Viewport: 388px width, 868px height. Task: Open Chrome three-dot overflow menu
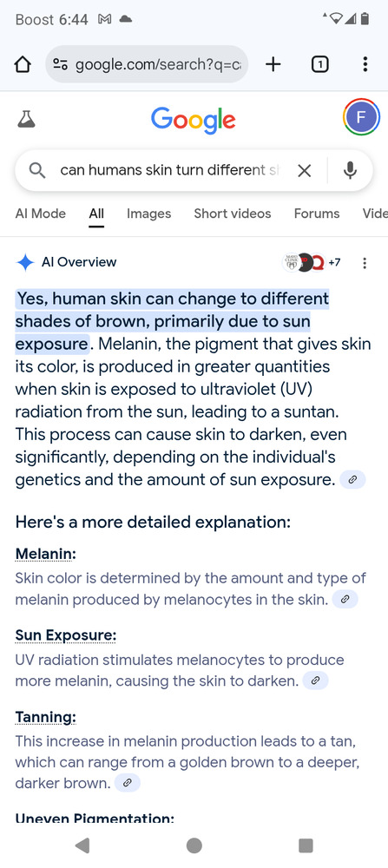(365, 65)
